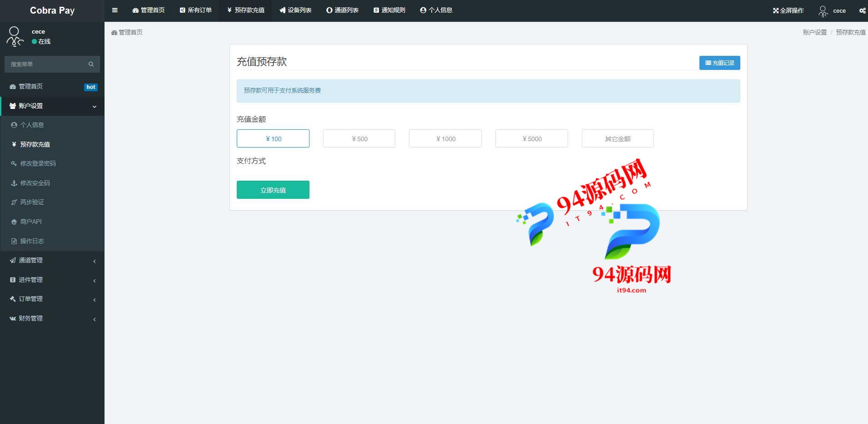Click the 管理首页 breadcrumb link
The image size is (868, 424).
127,32
